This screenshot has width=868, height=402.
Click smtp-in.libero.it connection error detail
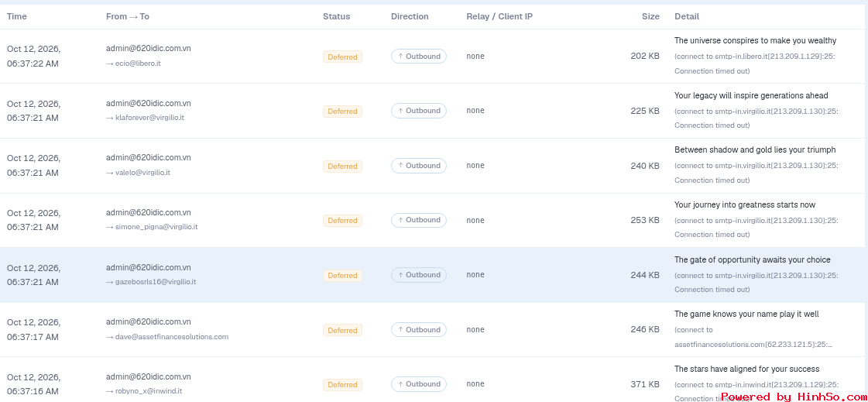pos(754,64)
